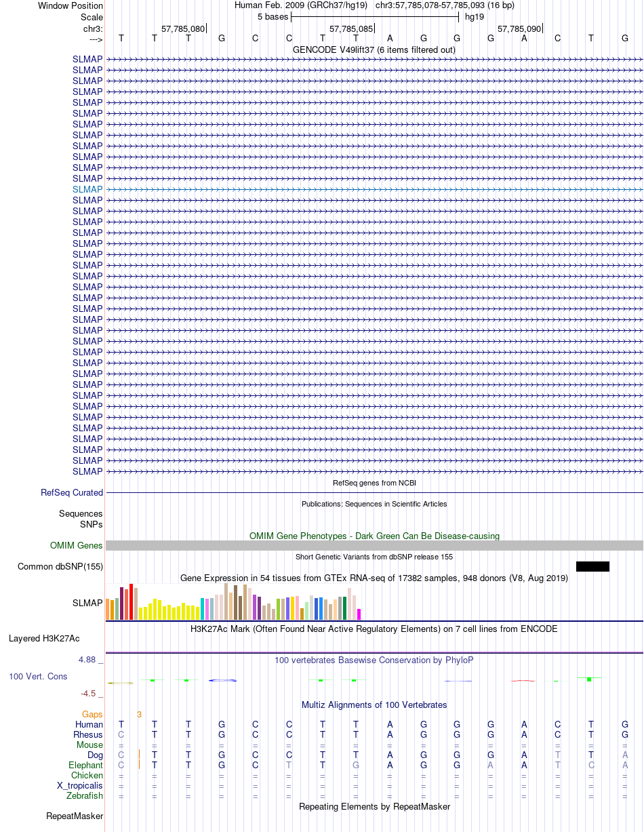Click the Window Position label
Viewport: 644px width, 832px height.
click(x=71, y=5)
